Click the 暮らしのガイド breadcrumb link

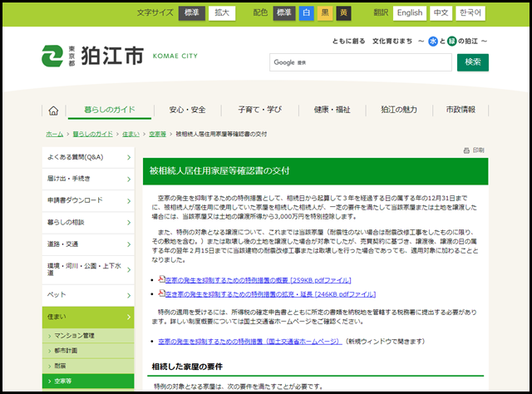(92, 134)
